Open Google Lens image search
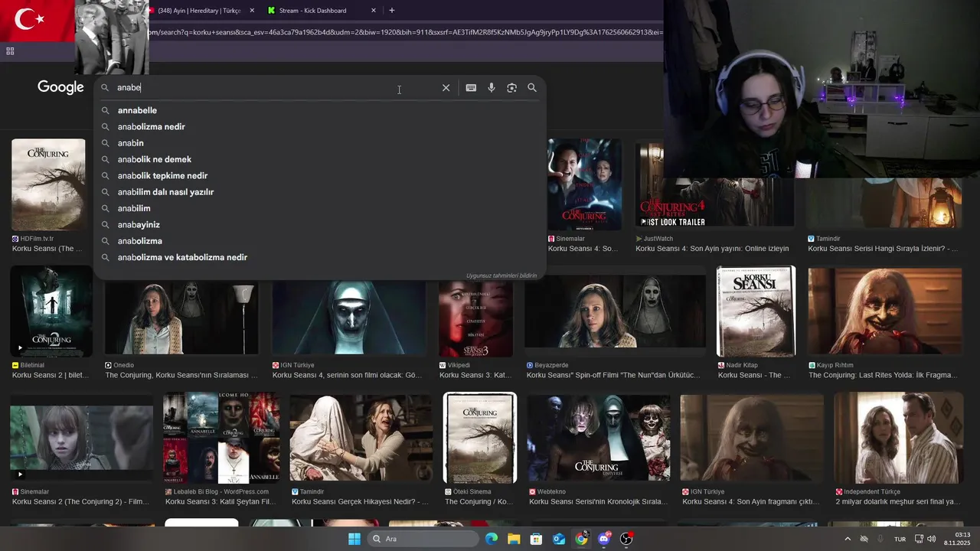 (511, 88)
